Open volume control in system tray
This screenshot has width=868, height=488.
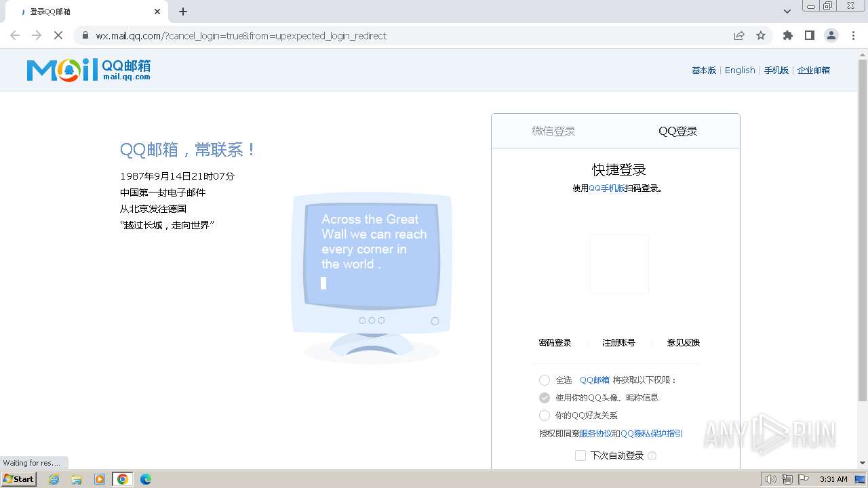pos(770,479)
